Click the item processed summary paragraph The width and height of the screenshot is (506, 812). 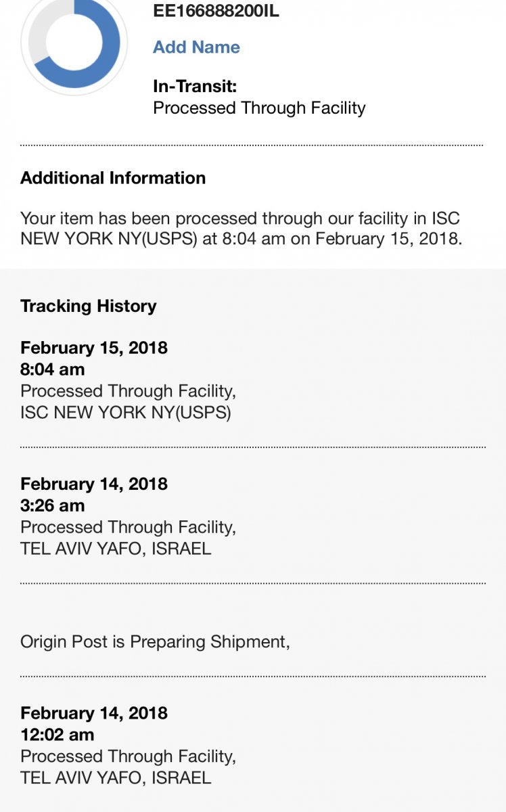241,229
